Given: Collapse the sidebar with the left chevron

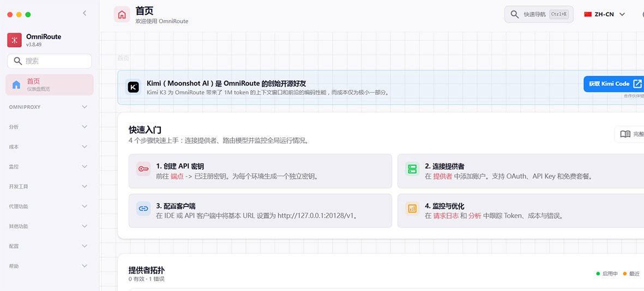Looking at the screenshot, I should click(x=85, y=13).
